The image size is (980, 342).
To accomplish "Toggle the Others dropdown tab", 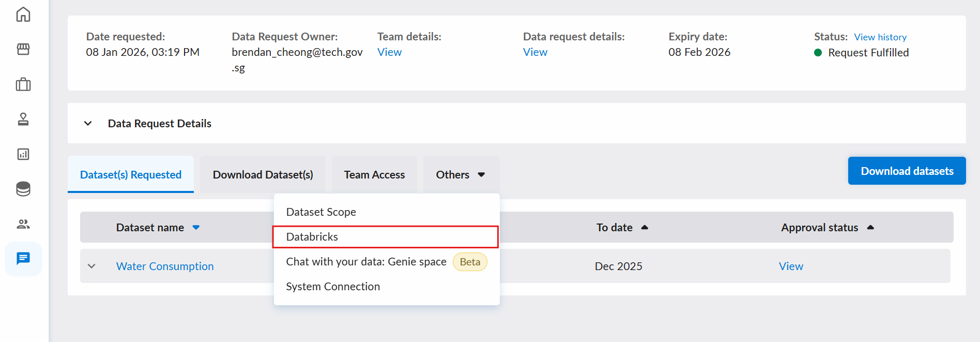I will click(461, 174).
